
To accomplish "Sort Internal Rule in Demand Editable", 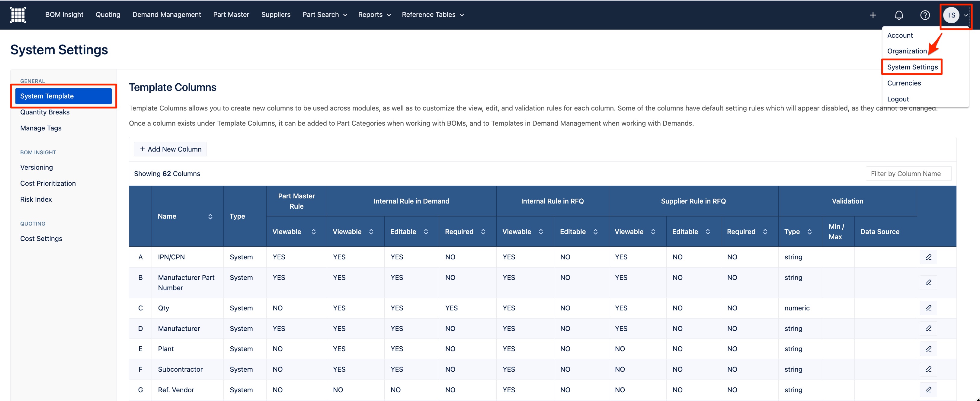I will point(426,232).
